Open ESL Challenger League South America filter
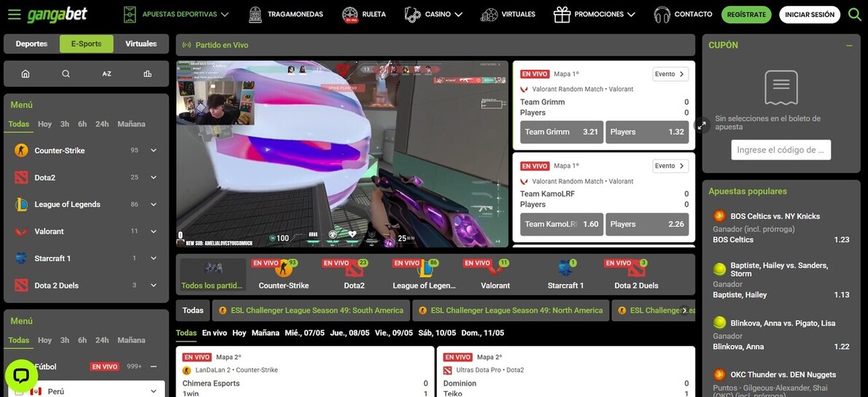 tap(311, 311)
